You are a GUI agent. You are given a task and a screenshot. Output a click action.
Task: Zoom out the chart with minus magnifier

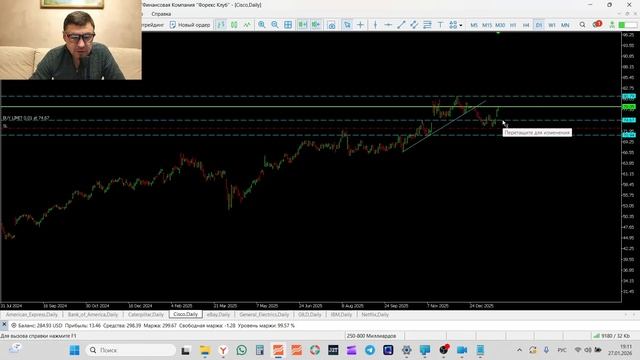coord(275,25)
